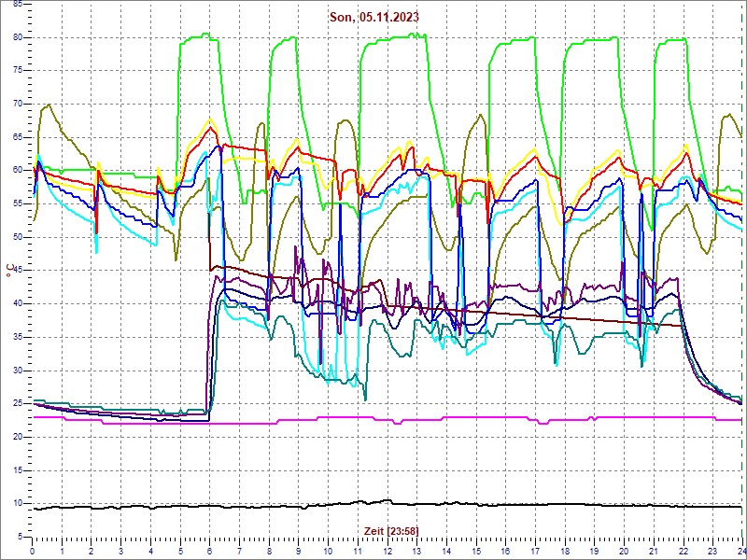The height and width of the screenshot is (560, 747).
Task: Select the 60 label on the temperature axis
Action: point(17,171)
